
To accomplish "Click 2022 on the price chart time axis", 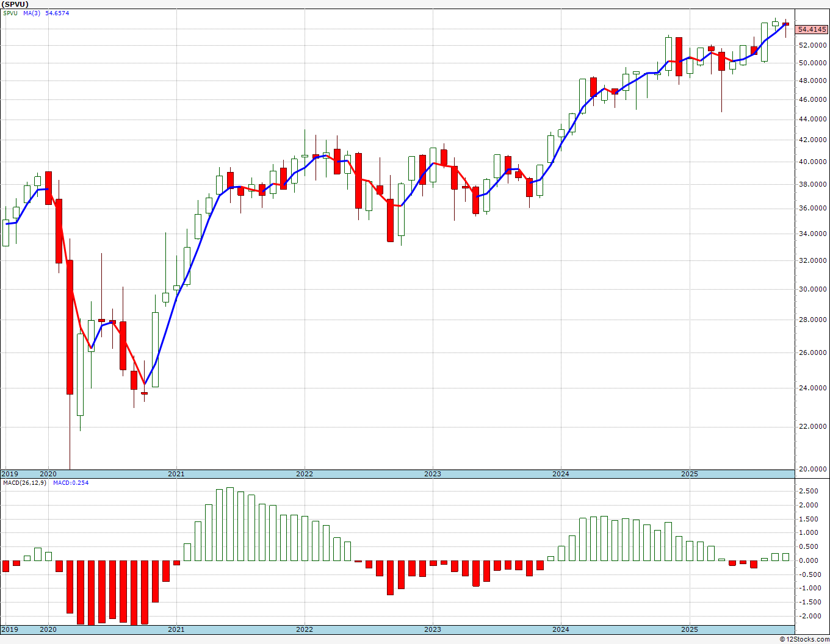I will (x=304, y=474).
